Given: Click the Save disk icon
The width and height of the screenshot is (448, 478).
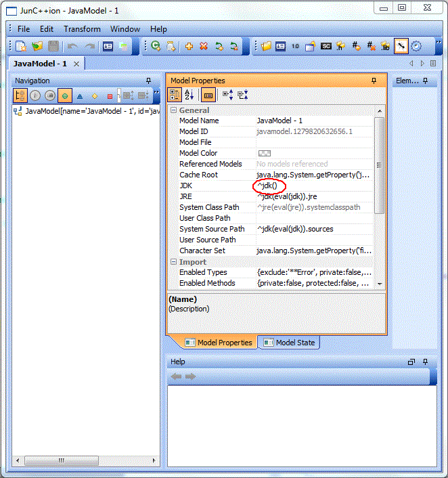Looking at the screenshot, I should [x=53, y=46].
